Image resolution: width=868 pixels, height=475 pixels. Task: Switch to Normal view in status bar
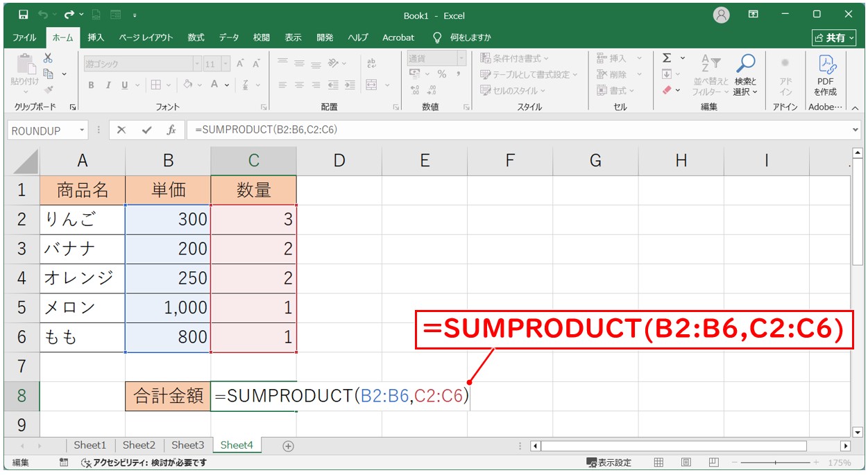click(659, 463)
